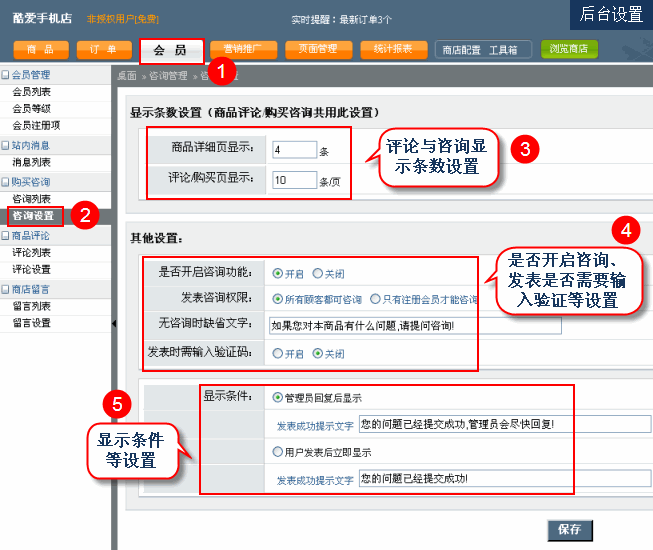Select 开启 for 发表时需输入验证码
This screenshot has width=653, height=550.
pos(277,353)
